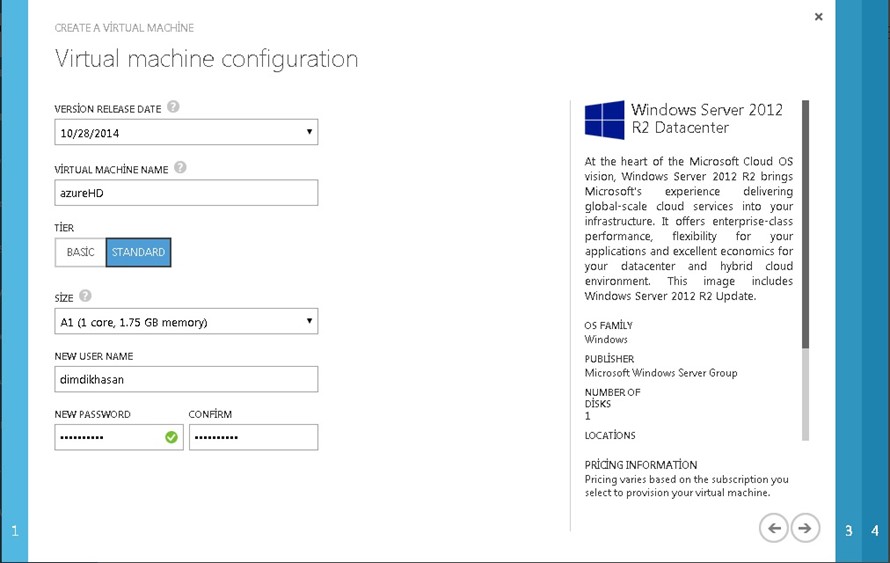
Task: Click the help icon next to Virtual Machine Name
Action: click(180, 169)
